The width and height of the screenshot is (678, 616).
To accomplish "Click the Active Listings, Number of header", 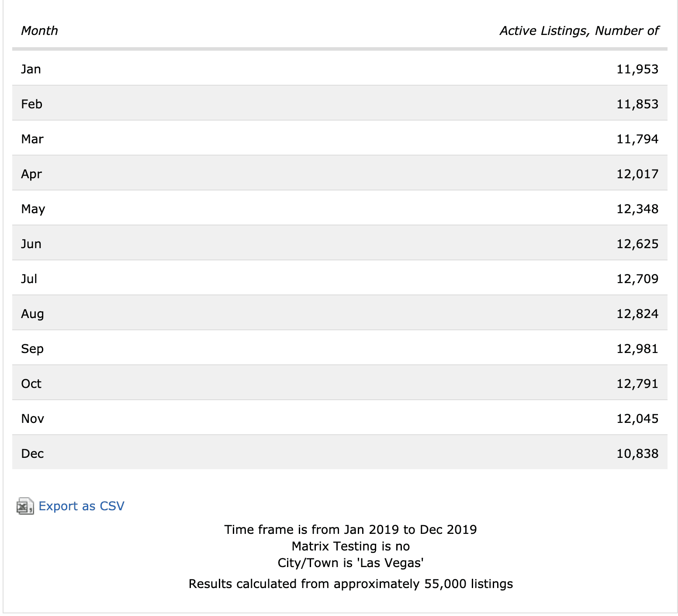I will (579, 31).
